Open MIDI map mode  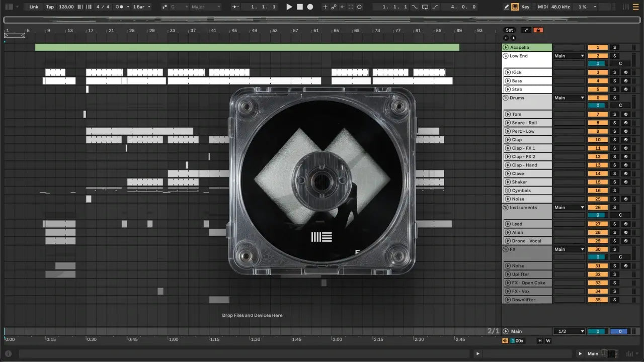(x=542, y=7)
